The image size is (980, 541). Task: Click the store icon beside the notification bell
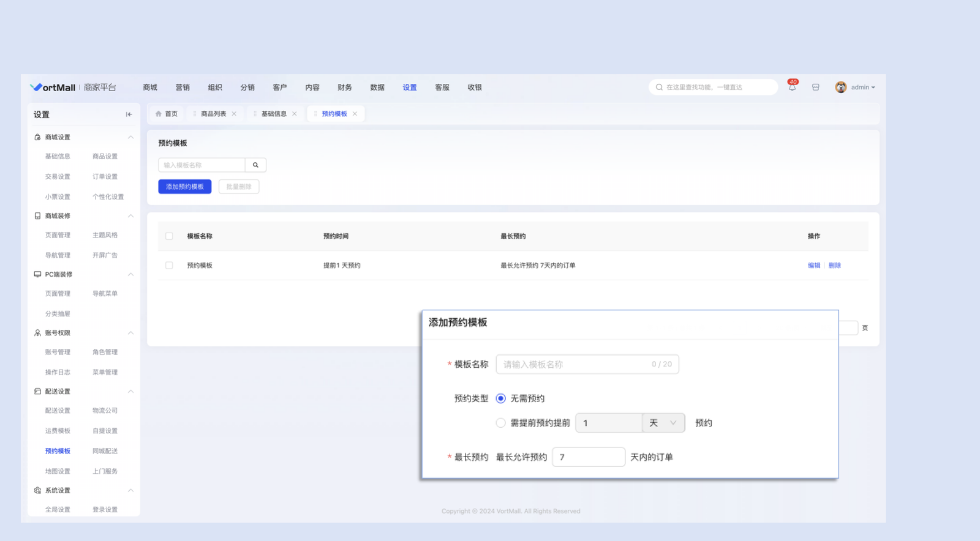(816, 88)
